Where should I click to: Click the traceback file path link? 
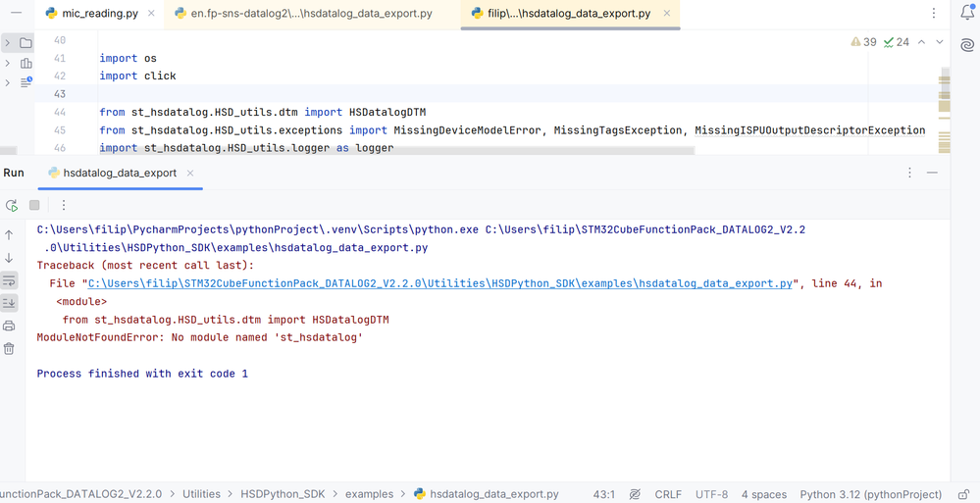(439, 283)
